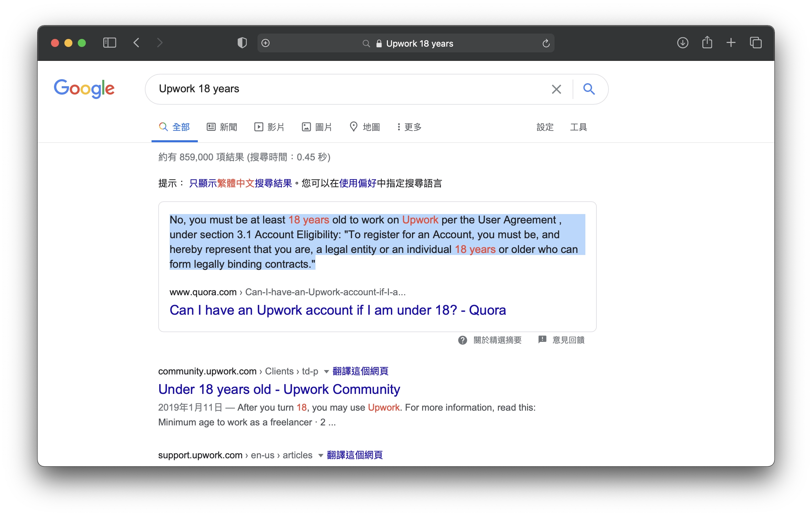Click the 意見回饋 feedback link
Image resolution: width=812 pixels, height=516 pixels.
point(568,340)
